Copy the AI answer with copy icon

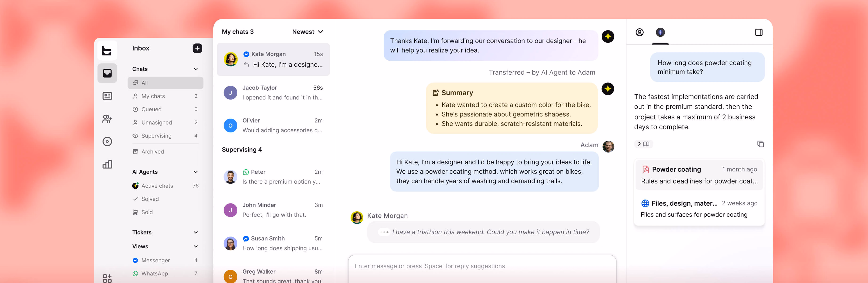tap(761, 144)
